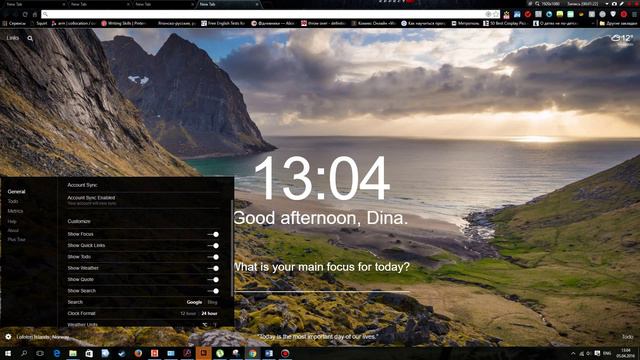Select Bing as the search provider

(x=212, y=302)
